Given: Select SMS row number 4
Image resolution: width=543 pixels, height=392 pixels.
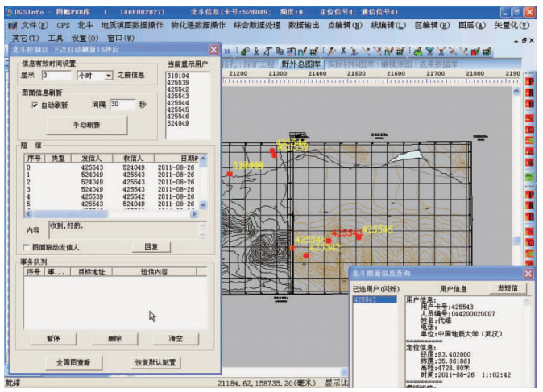Looking at the screenshot, I should 111,196.
